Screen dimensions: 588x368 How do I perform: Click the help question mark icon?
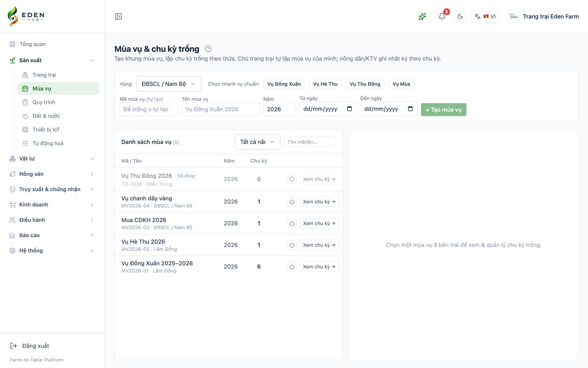coord(208,49)
